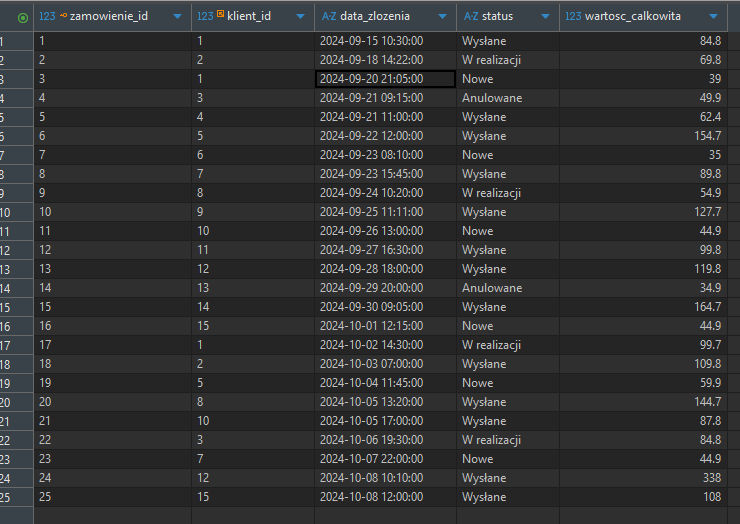Screen dimensions: 740x524
Task: Click the numeric type icon of wartosc_calkowita
Action: (x=574, y=17)
